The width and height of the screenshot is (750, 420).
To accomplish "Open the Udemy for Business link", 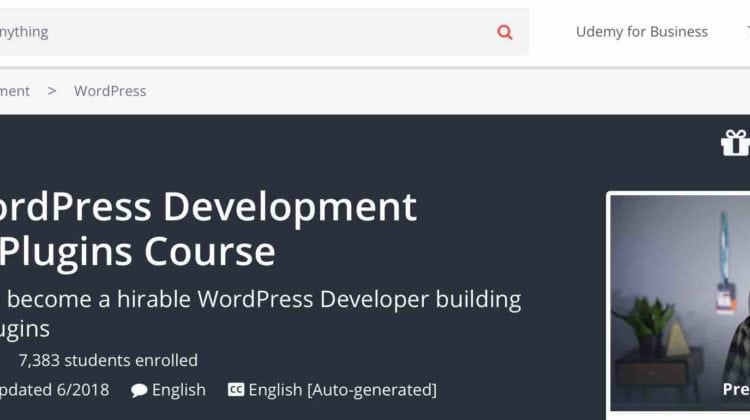I will pos(641,32).
